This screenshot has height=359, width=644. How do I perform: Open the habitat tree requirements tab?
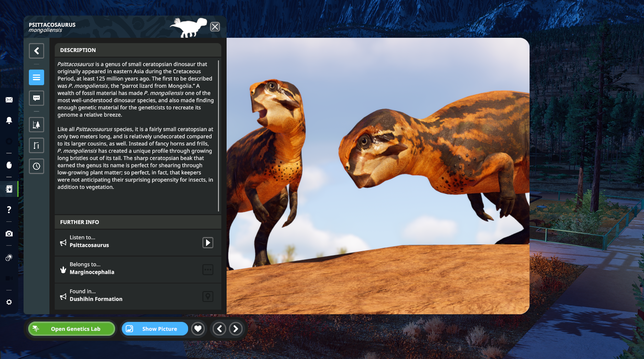(x=36, y=125)
